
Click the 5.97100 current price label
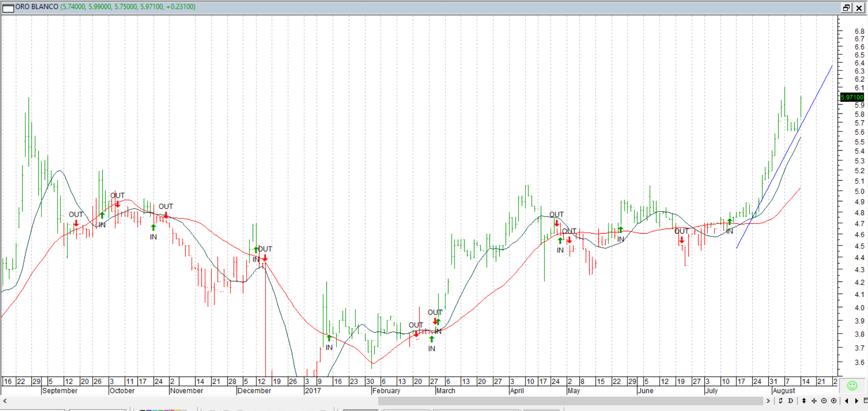[x=851, y=97]
